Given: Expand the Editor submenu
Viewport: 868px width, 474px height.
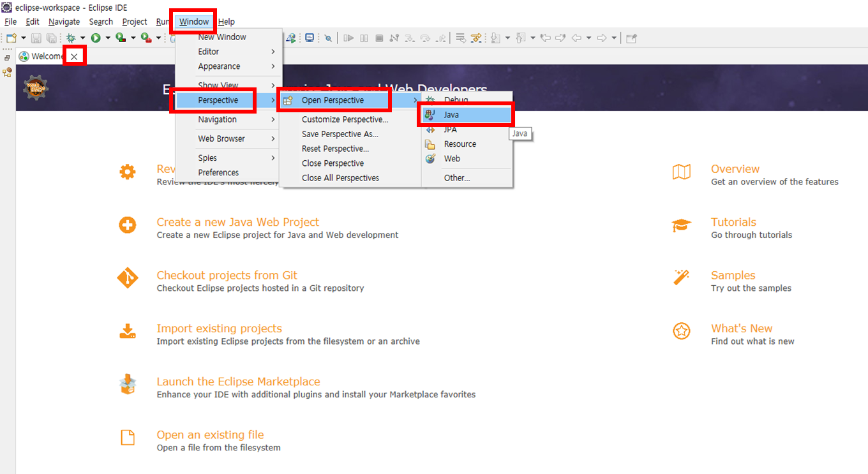Looking at the screenshot, I should tap(227, 52).
